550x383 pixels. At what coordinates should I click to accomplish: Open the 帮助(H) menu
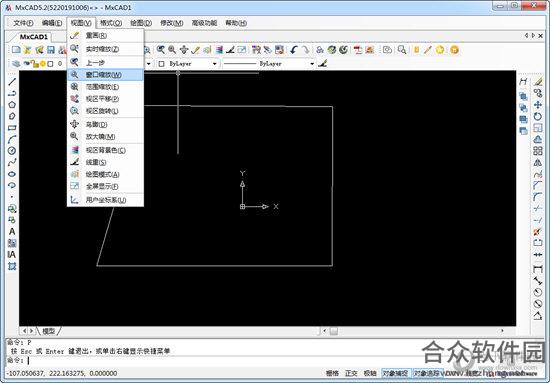click(x=236, y=23)
